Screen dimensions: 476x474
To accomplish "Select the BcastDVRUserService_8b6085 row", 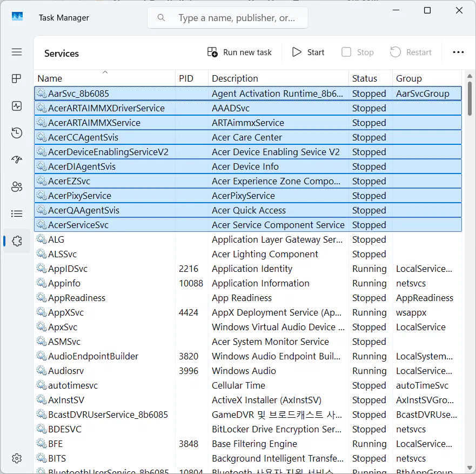I will (248, 414).
